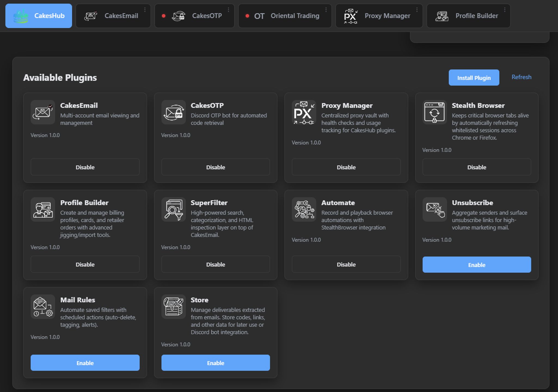Click the Proxy Manager plugin card icon

coord(304,112)
